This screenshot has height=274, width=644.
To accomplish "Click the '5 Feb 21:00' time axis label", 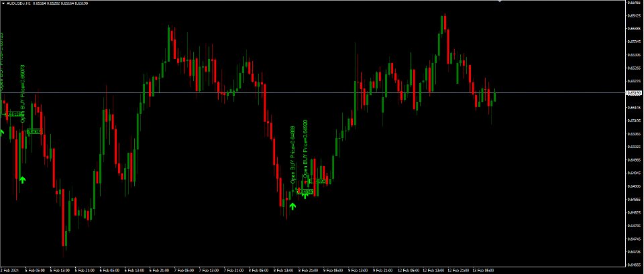I will 85,270.
